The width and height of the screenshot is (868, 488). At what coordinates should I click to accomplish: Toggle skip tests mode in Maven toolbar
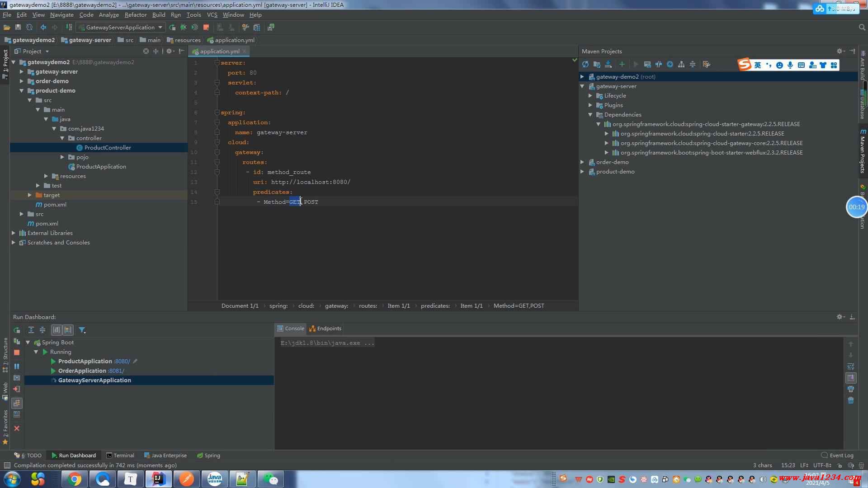pos(670,65)
